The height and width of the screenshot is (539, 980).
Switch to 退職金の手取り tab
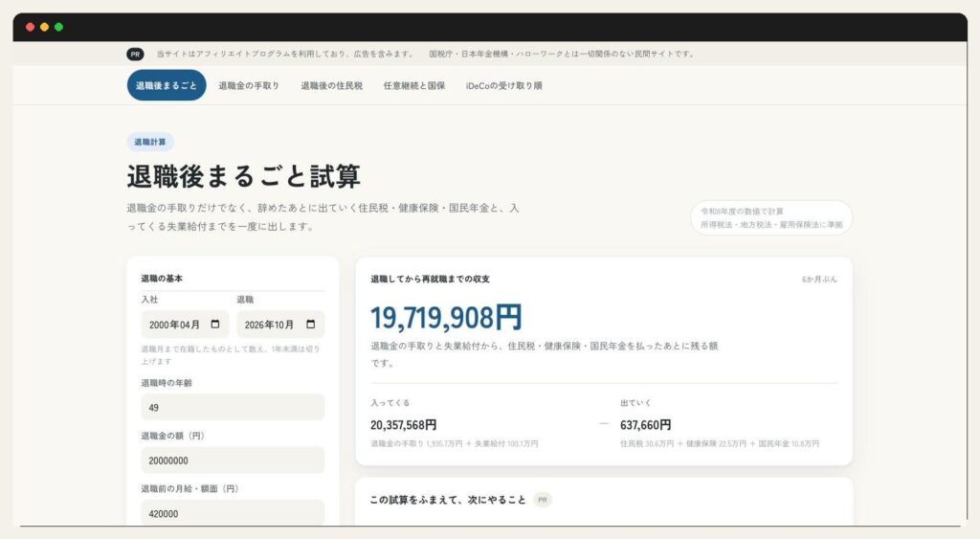(x=249, y=85)
